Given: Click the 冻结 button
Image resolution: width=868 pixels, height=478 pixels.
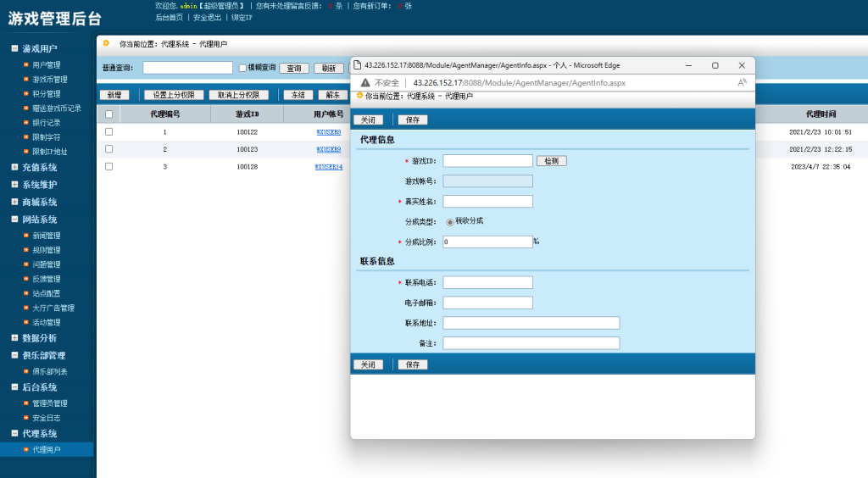Looking at the screenshot, I should (x=298, y=95).
